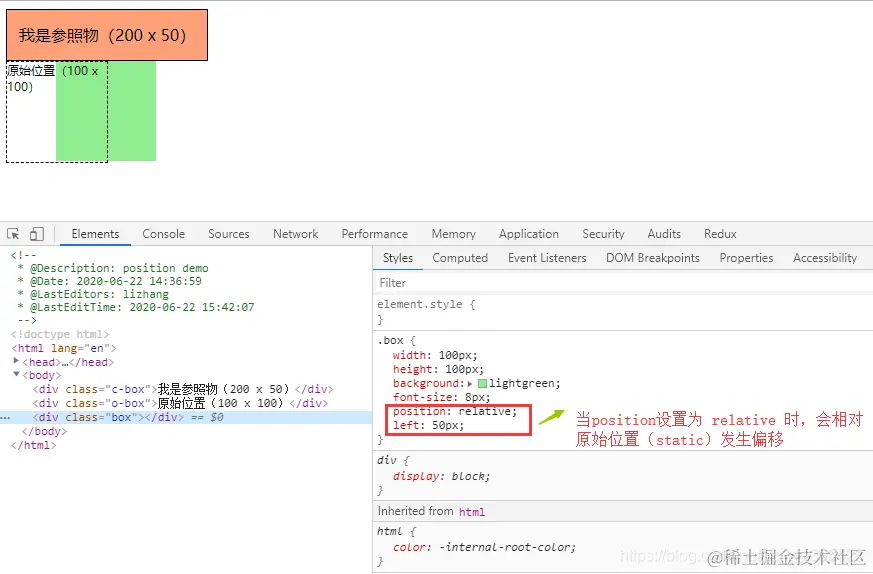Expand the background shorthand property arrow
The width and height of the screenshot is (873, 574).
coord(470,384)
